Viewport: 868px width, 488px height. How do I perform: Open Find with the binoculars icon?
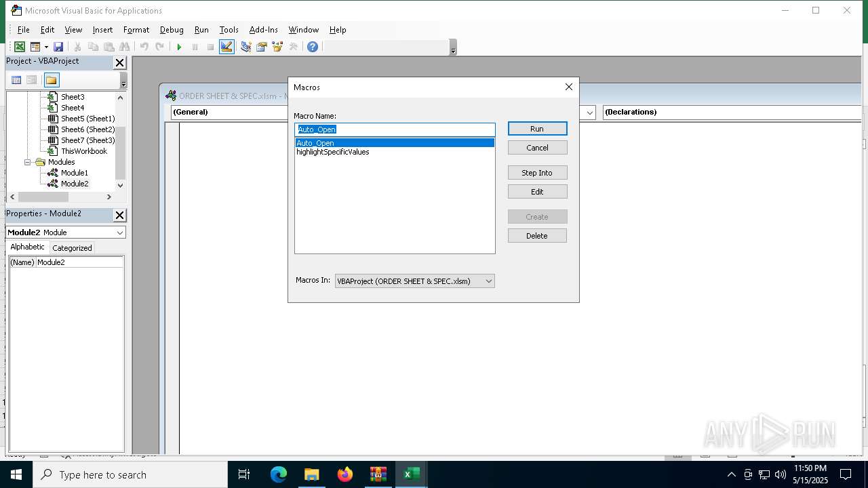124,47
